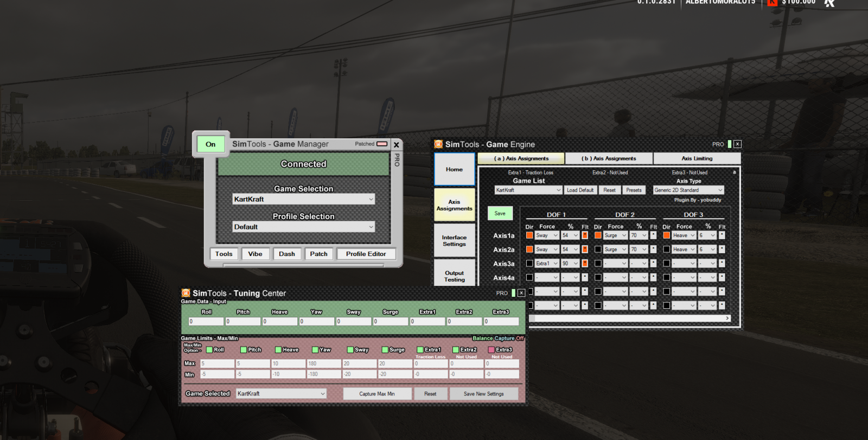The height and width of the screenshot is (440, 868).
Task: Click Tools button in Game Manager
Action: point(224,254)
